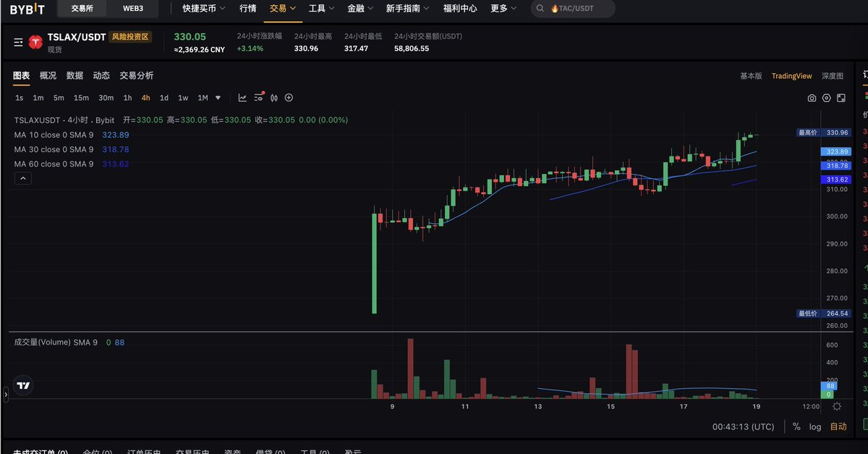Click the TSLAX/USDT pair name
Image resolution: width=868 pixels, height=454 pixels.
(x=77, y=37)
